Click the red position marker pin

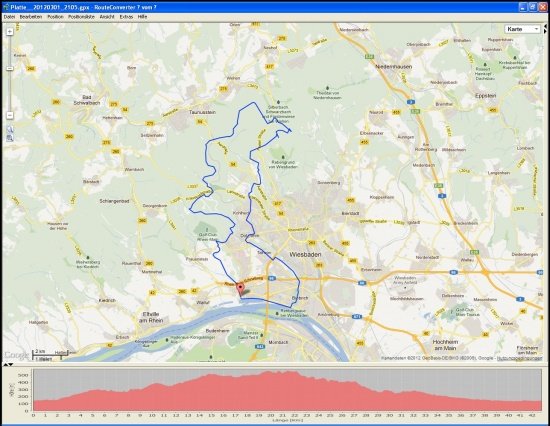tap(241, 290)
